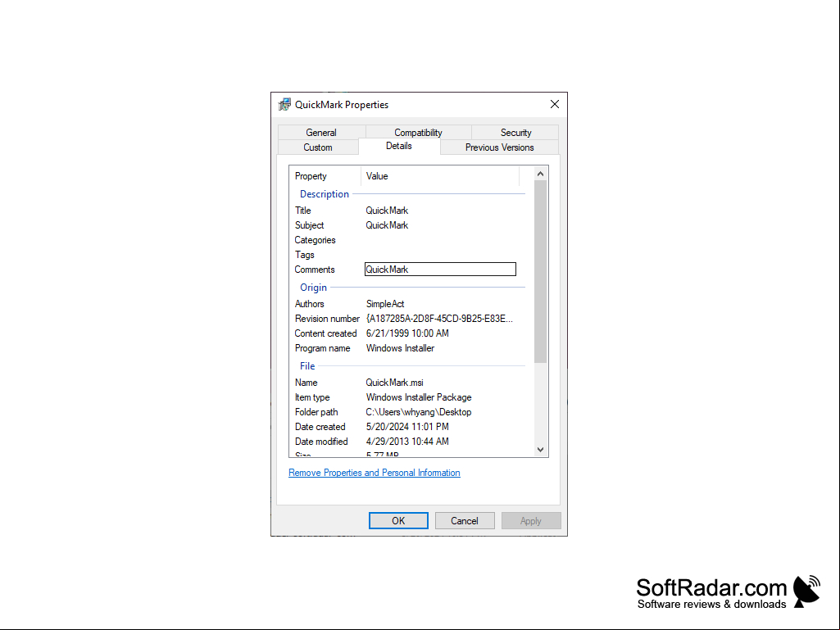This screenshot has height=630, width=840.
Task: Select Folder path C:\Users\whyang\Desktop
Action: 419,412
